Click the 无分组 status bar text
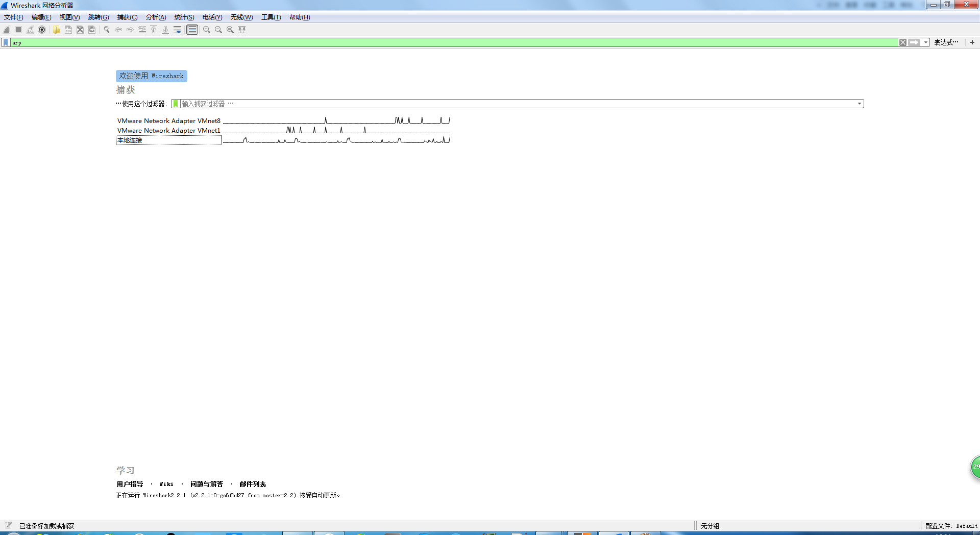 [710, 526]
